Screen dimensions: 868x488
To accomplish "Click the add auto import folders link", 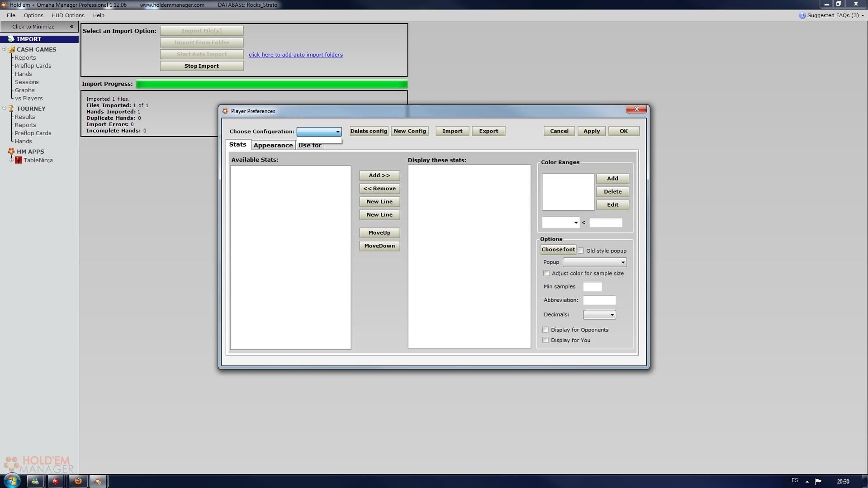I will click(x=295, y=55).
